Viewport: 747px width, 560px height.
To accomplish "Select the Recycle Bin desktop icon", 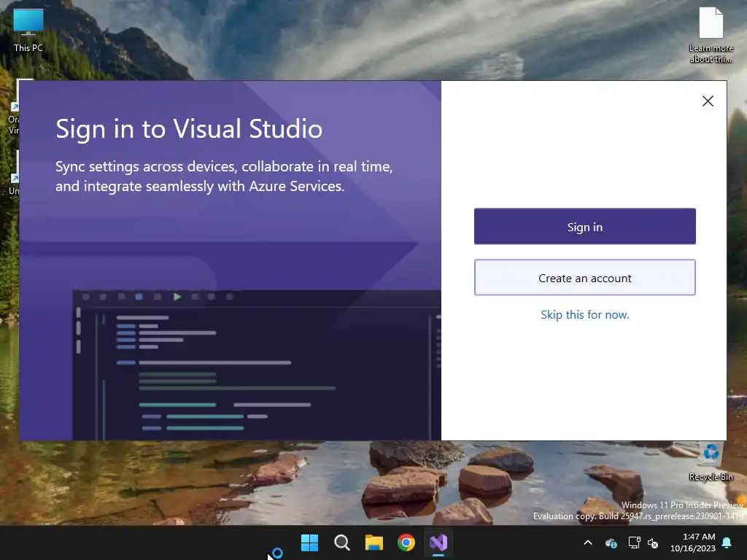I will click(711, 463).
